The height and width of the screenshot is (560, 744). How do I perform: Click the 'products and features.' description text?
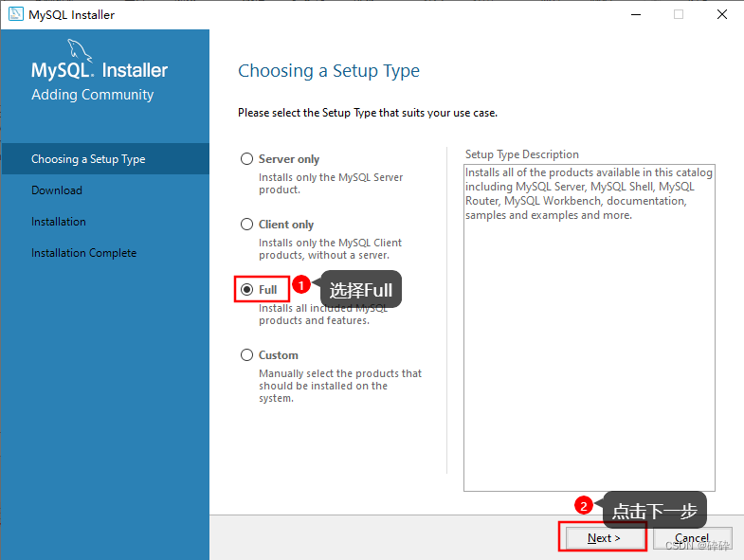[314, 320]
